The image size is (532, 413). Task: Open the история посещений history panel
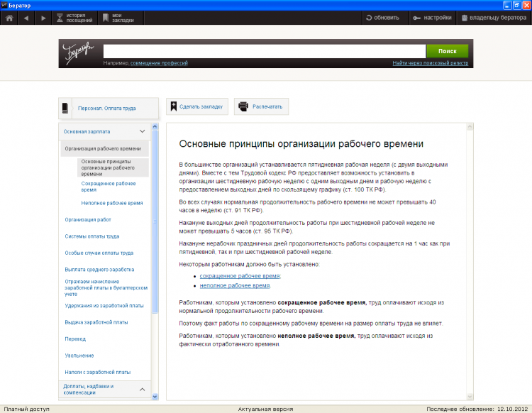coord(74,18)
